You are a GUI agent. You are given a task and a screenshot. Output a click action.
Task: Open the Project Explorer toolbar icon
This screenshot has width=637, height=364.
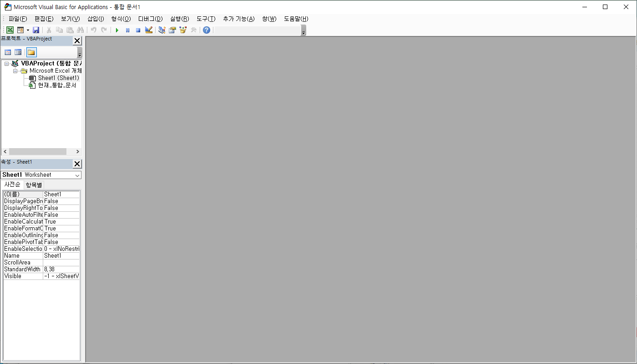[162, 30]
